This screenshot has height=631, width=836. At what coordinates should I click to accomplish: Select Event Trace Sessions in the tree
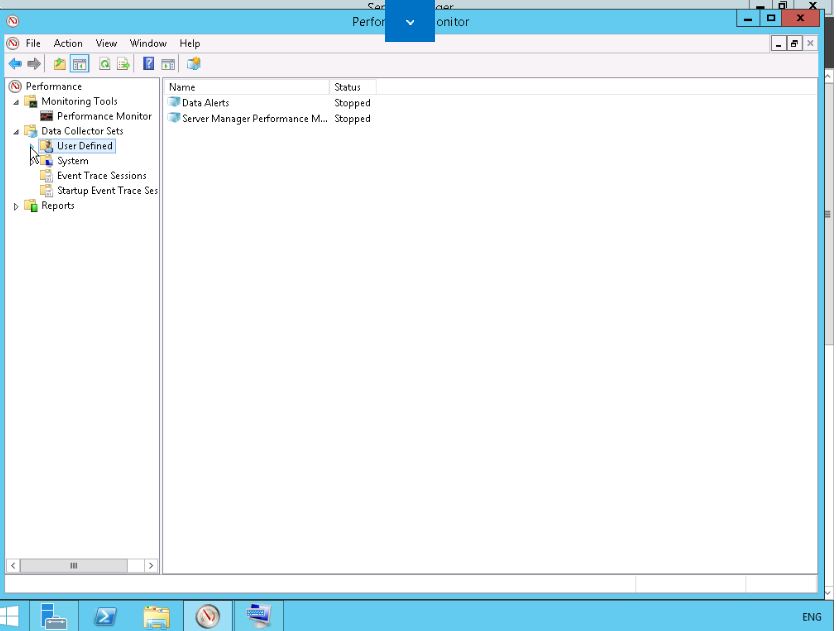coord(101,176)
